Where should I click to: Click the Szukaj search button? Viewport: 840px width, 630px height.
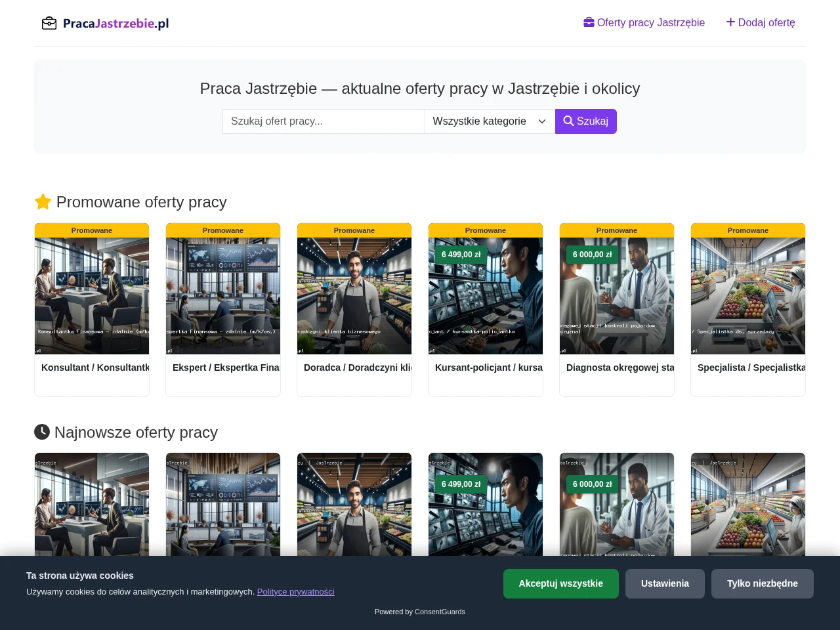[x=586, y=121]
